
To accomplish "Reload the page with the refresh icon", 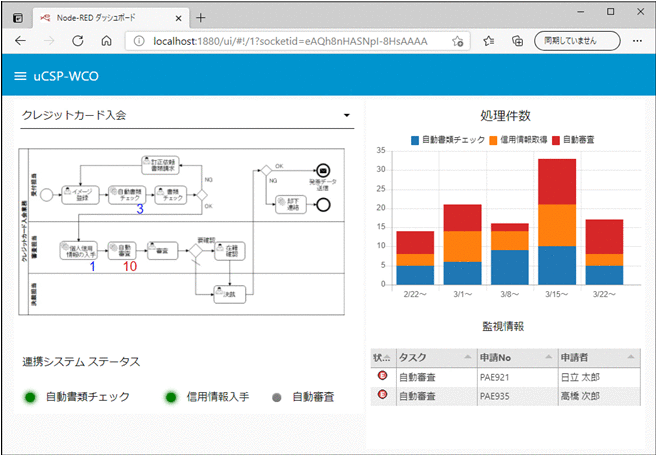I will click(78, 41).
